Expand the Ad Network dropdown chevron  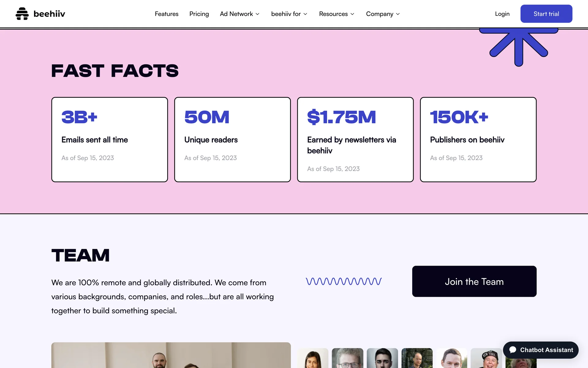tap(258, 14)
